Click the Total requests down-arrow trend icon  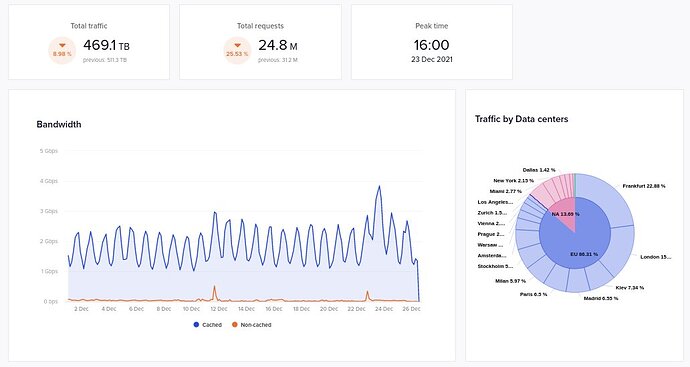237,45
